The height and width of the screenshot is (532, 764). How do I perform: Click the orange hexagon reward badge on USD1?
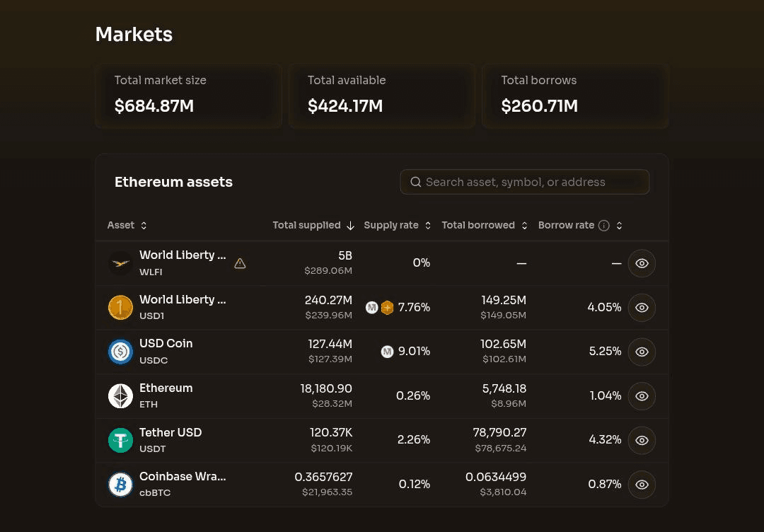tap(387, 308)
